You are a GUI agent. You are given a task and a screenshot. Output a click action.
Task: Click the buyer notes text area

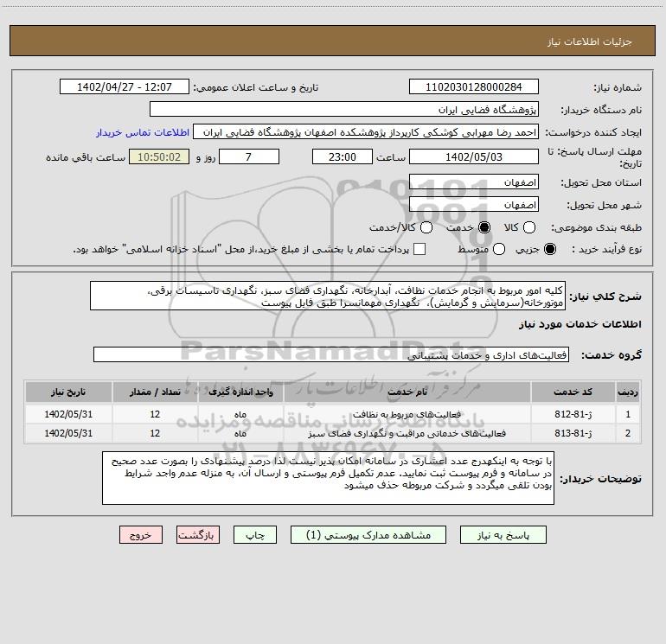click(x=328, y=478)
